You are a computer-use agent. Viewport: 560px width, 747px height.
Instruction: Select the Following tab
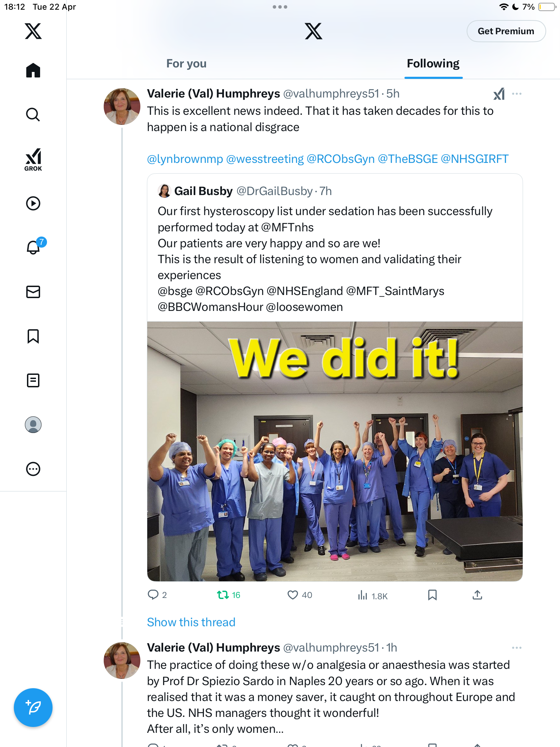(x=433, y=64)
